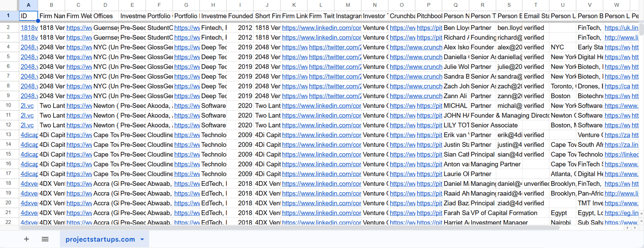Open the all sheets list icon
This screenshot has height=248, width=644.
(45, 239)
